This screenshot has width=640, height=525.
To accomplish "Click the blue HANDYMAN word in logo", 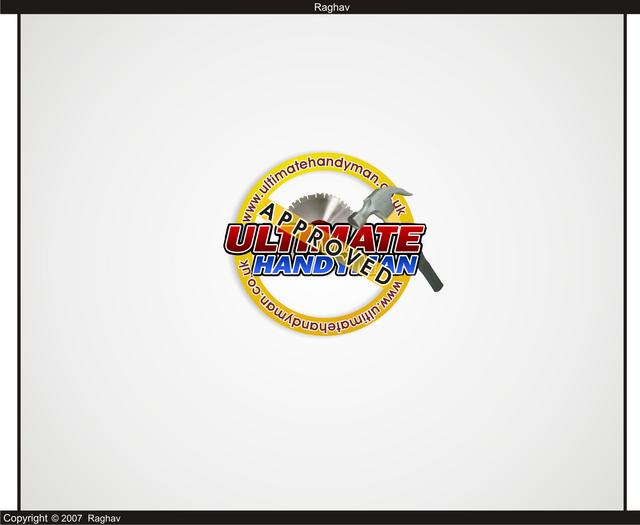I will coord(336,265).
